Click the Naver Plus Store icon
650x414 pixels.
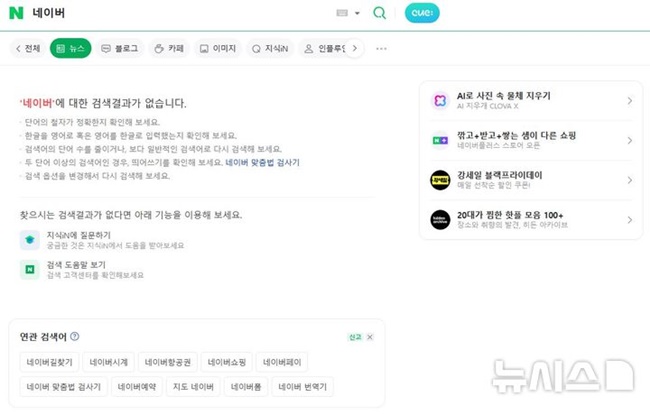coord(440,140)
